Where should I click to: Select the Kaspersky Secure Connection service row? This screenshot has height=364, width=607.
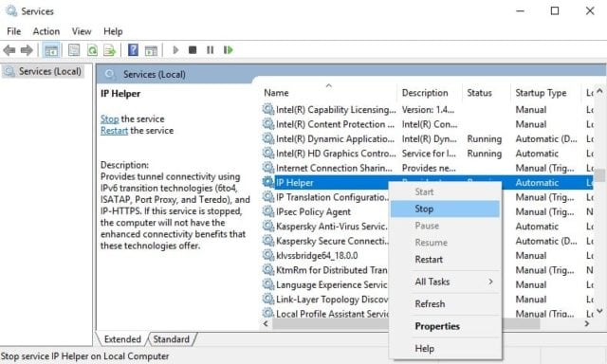[x=428, y=241]
